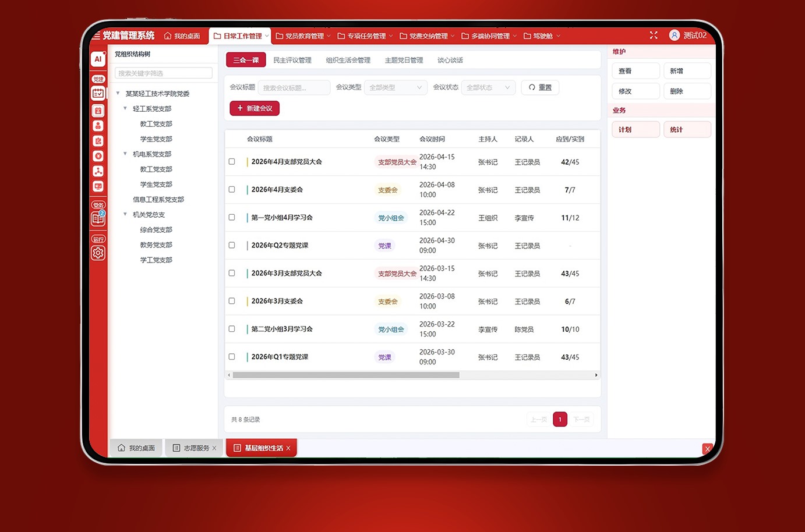Screen dimensions: 805x532
Task: Toggle fullscreen with the expand arrows icon
Action: 654,36
